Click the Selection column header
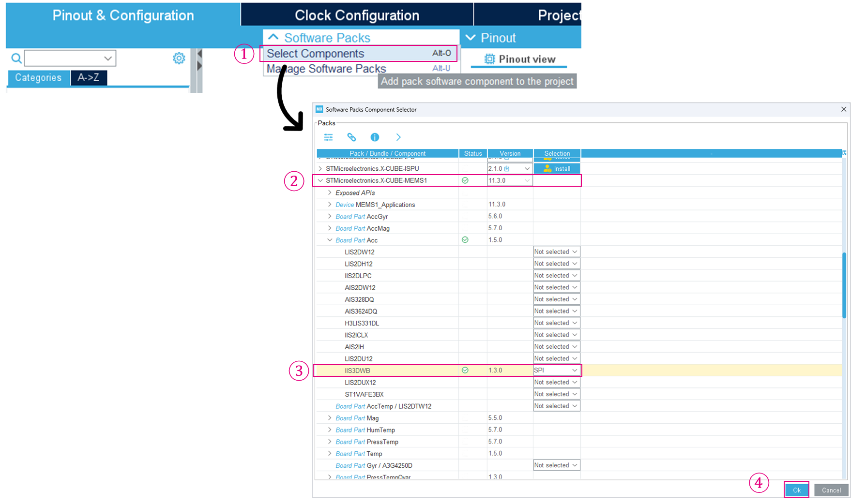This screenshot has height=504, width=851. coord(557,153)
